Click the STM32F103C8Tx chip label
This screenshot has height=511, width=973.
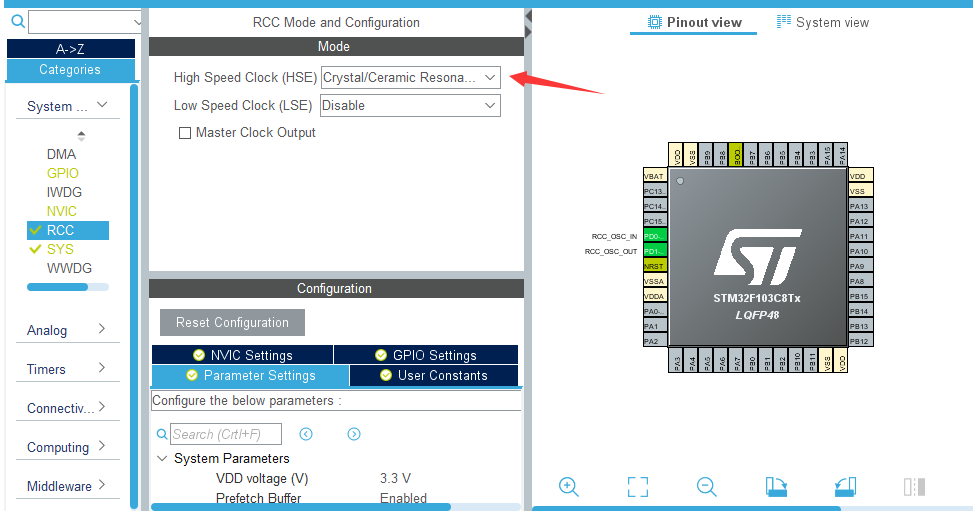(756, 298)
